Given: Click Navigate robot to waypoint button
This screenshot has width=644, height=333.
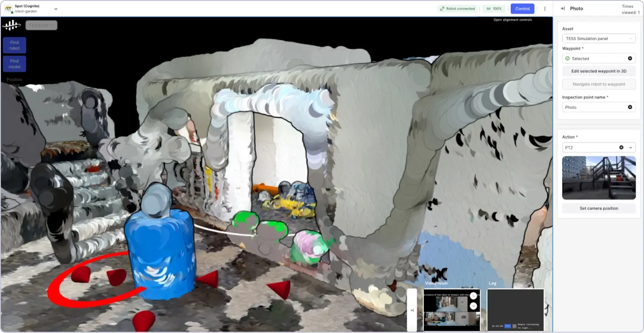Looking at the screenshot, I should 599,84.
